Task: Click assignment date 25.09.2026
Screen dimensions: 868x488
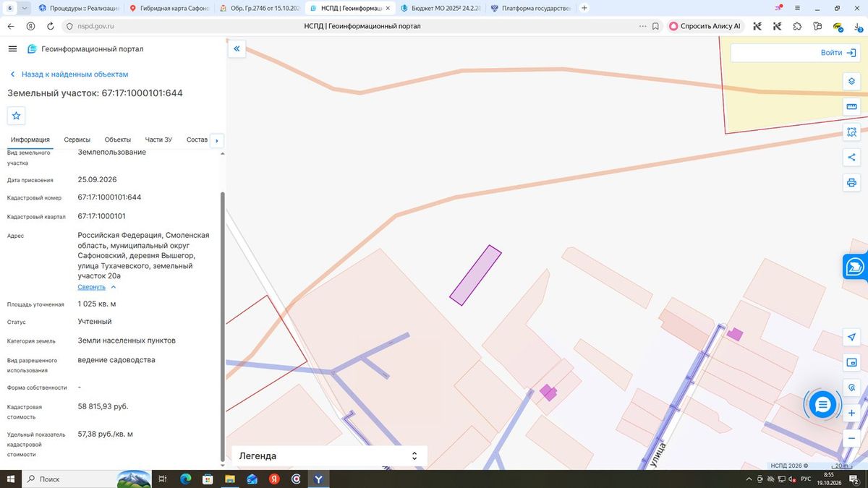Action: (x=97, y=179)
